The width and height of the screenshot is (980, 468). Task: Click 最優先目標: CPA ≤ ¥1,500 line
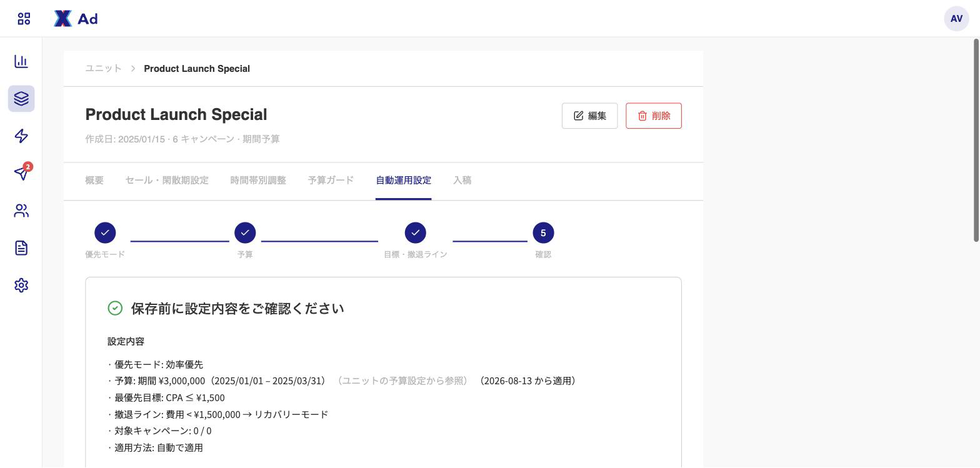(x=166, y=398)
